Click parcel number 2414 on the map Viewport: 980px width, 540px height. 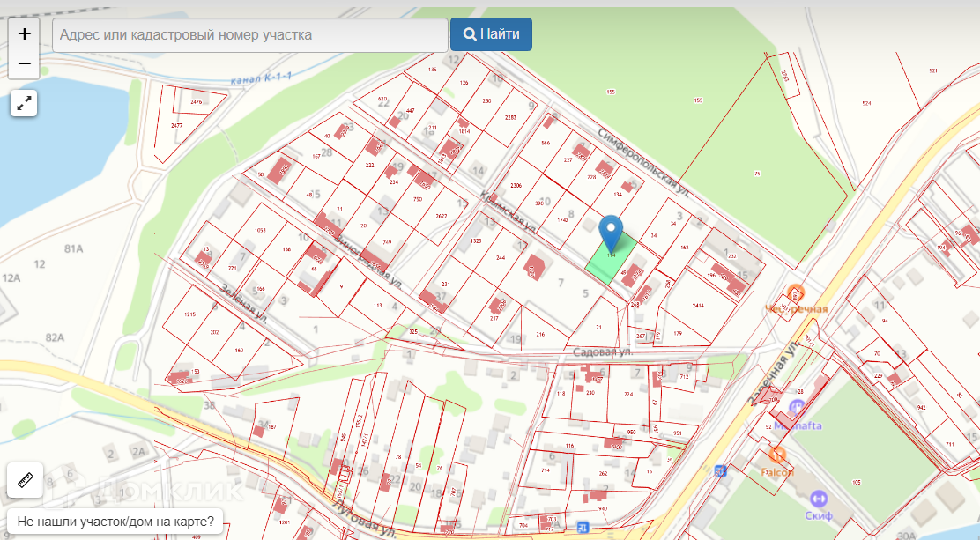tap(698, 306)
